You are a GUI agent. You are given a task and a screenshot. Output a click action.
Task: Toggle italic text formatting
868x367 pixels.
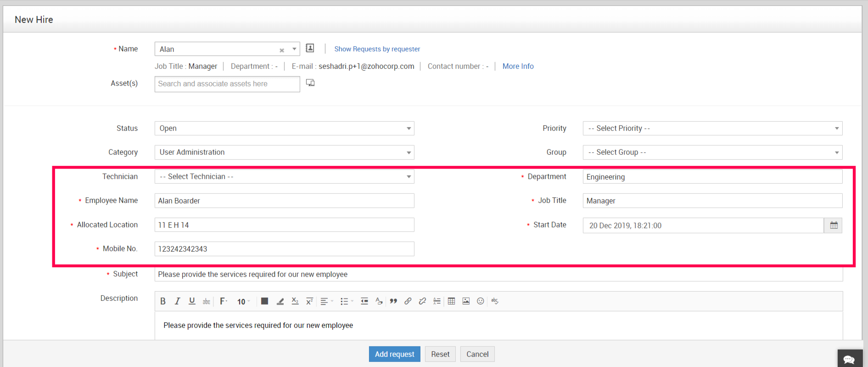177,301
